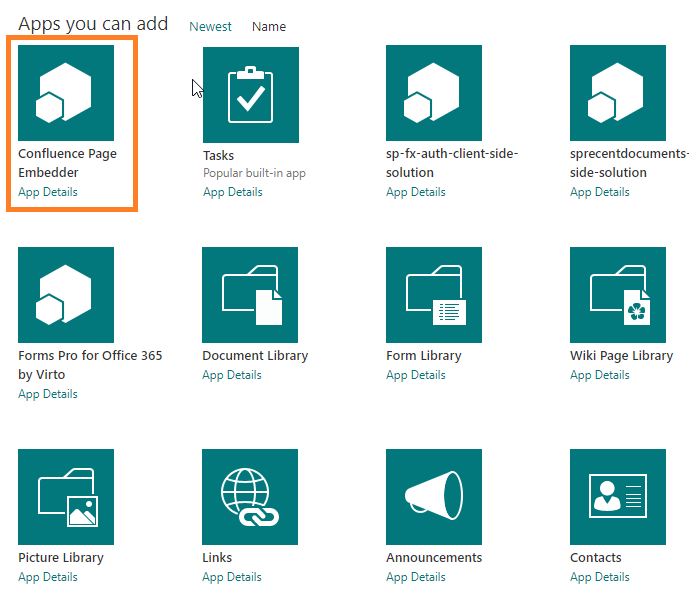Click the Confluence Page Embedder app icon

click(66, 93)
